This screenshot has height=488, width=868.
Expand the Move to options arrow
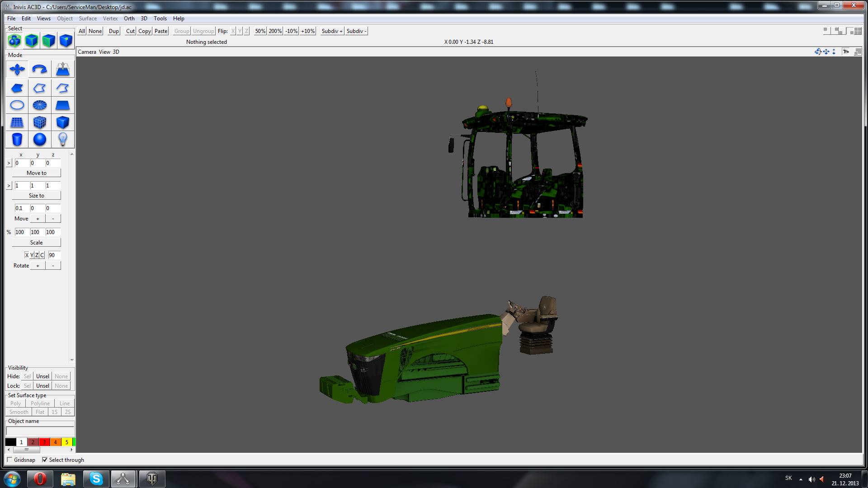9,163
